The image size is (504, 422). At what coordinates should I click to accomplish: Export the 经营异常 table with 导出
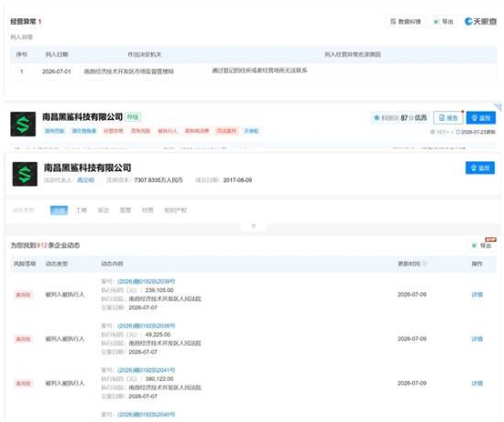point(444,22)
